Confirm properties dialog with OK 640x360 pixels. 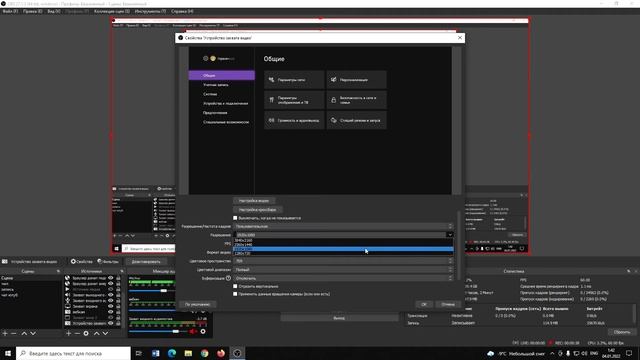[x=424, y=304]
